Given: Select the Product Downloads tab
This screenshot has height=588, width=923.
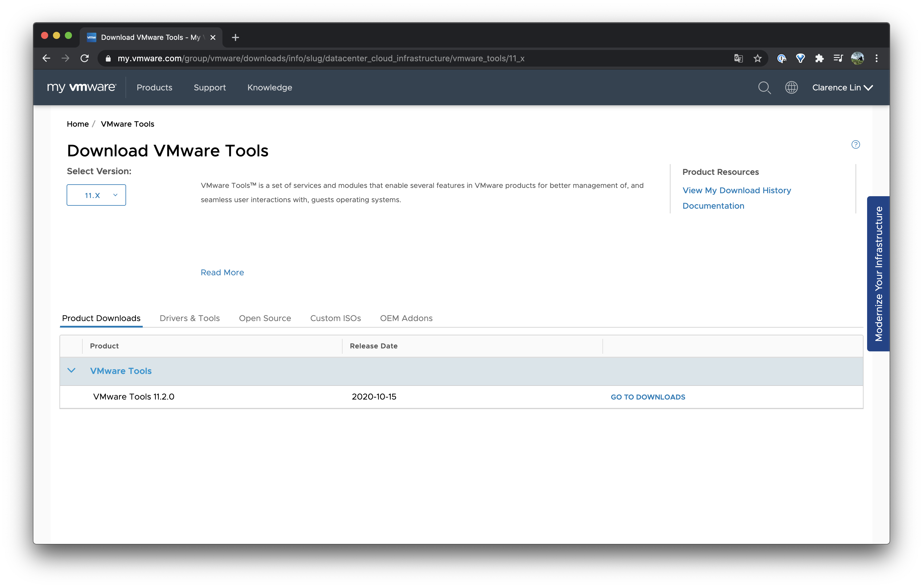Looking at the screenshot, I should (101, 318).
